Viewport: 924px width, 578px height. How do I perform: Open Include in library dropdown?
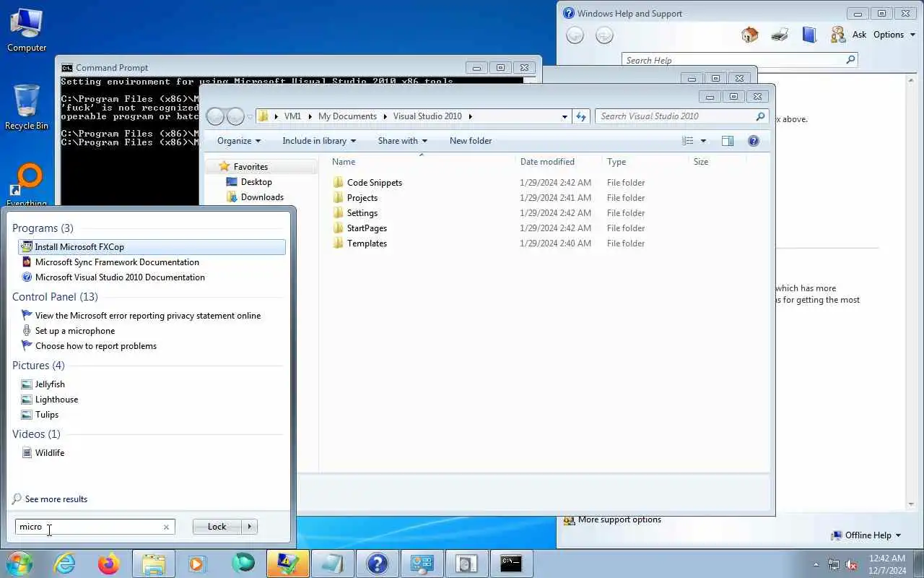[x=319, y=141]
